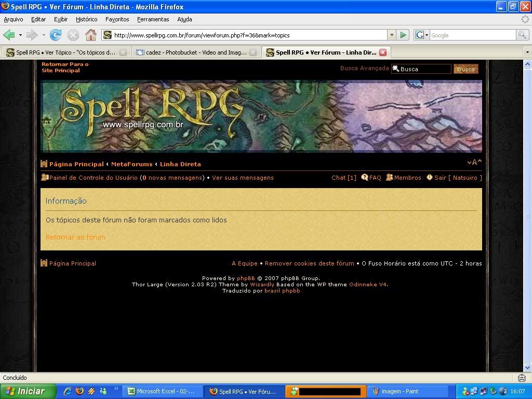The image size is (532, 399).
Task: Click the brasil phpbb link
Action: [282, 290]
